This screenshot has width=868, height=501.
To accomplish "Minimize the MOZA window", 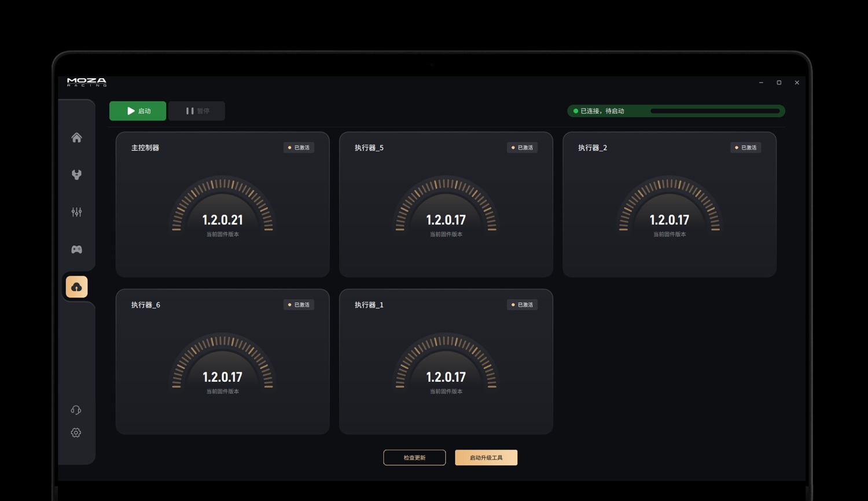I will tap(762, 83).
